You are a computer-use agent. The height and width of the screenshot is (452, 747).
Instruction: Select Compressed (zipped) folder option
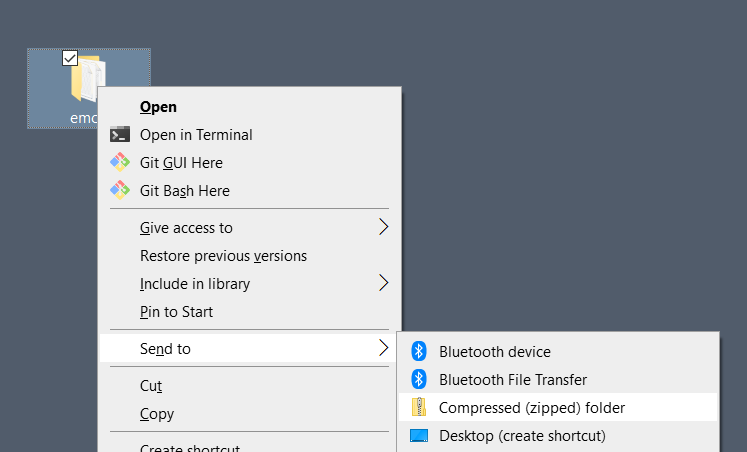pyautogui.click(x=531, y=407)
